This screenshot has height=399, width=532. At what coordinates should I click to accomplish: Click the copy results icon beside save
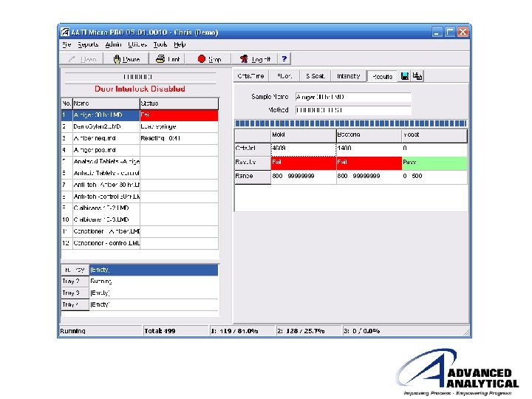[x=417, y=76]
